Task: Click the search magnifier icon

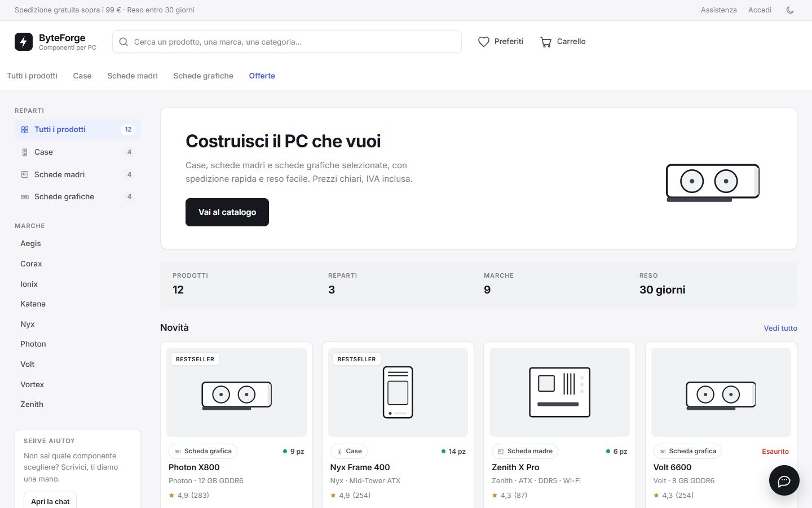Action: pyautogui.click(x=123, y=42)
